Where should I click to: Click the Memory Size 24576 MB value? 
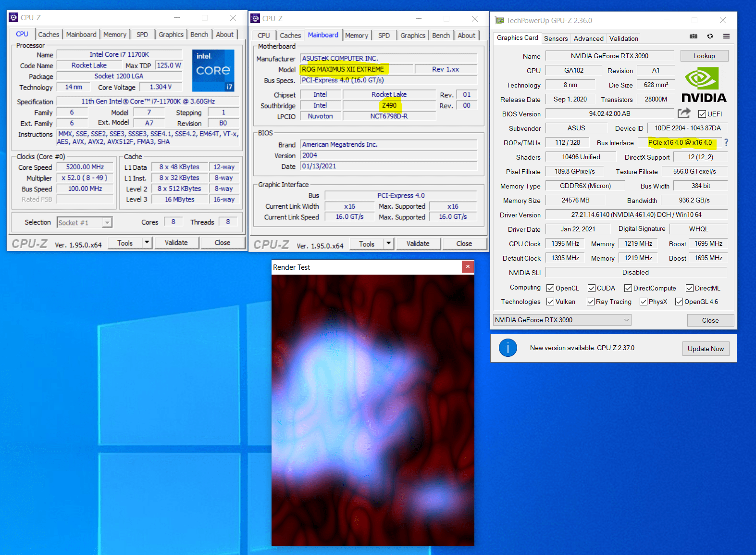coord(576,200)
